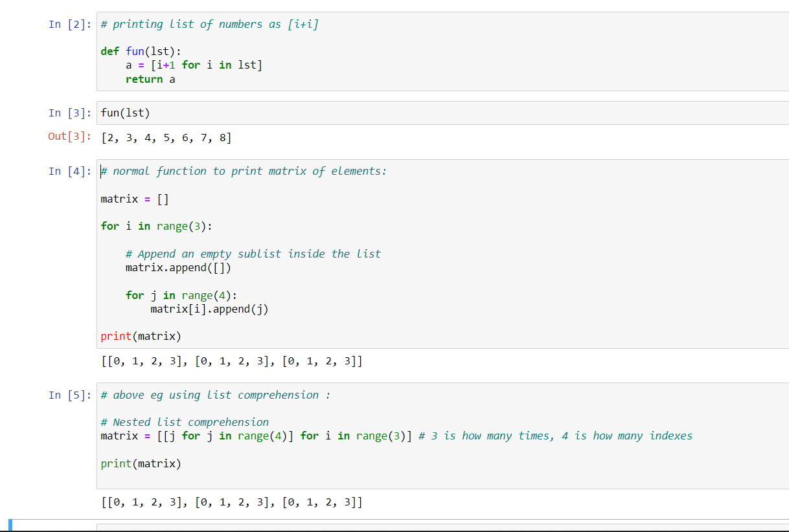Screen dimensions: 789x532
Task: Click the 'for j in range(4):' line
Action: tap(181, 295)
